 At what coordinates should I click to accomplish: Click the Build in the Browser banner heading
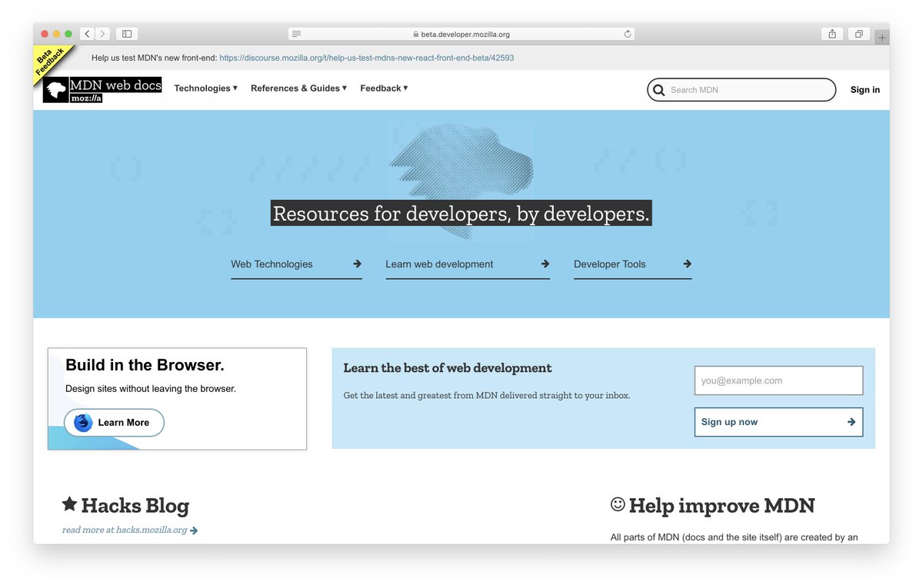click(x=145, y=365)
